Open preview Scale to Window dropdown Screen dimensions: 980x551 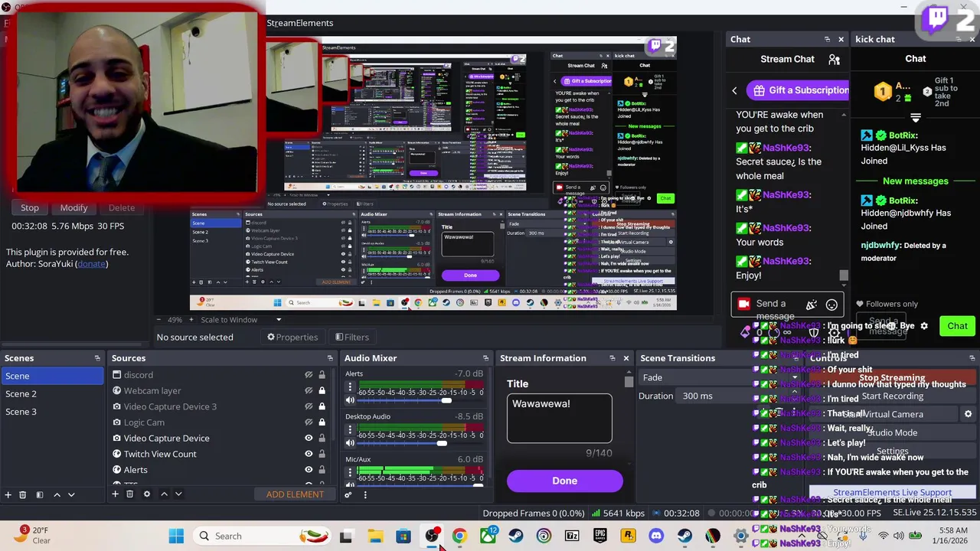(279, 320)
